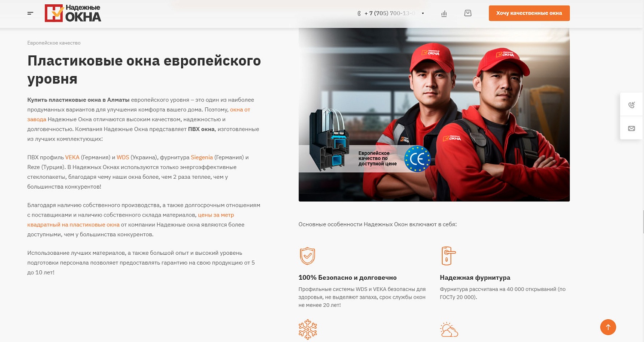Open the hamburger navigation menu
The width and height of the screenshot is (644, 342).
[x=30, y=13]
